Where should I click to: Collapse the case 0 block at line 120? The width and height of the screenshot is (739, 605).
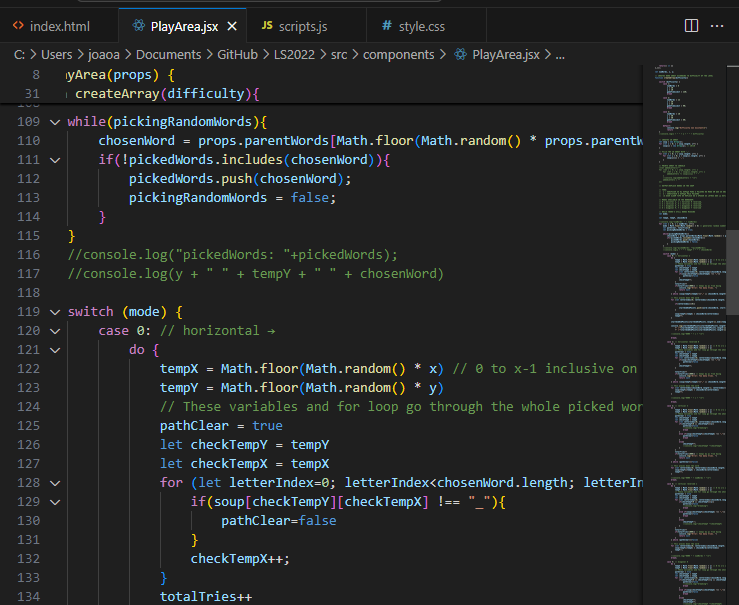click(55, 331)
